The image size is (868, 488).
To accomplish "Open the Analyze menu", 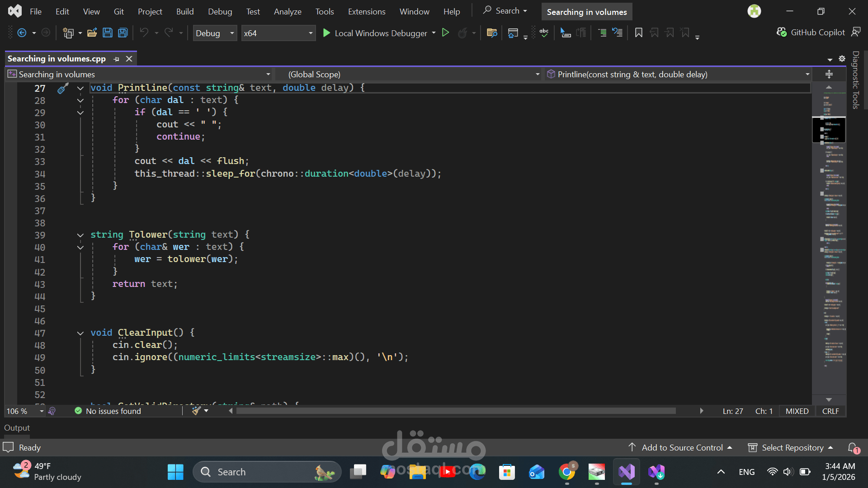I will [288, 12].
